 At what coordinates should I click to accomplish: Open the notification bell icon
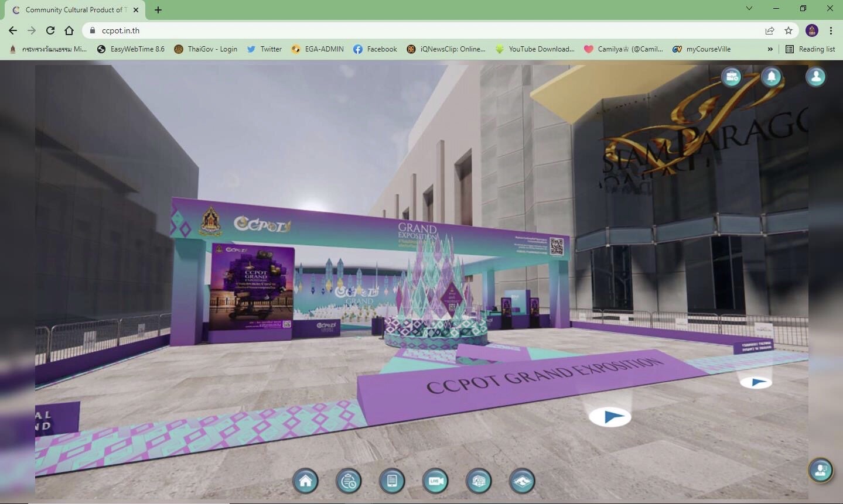[x=772, y=77]
